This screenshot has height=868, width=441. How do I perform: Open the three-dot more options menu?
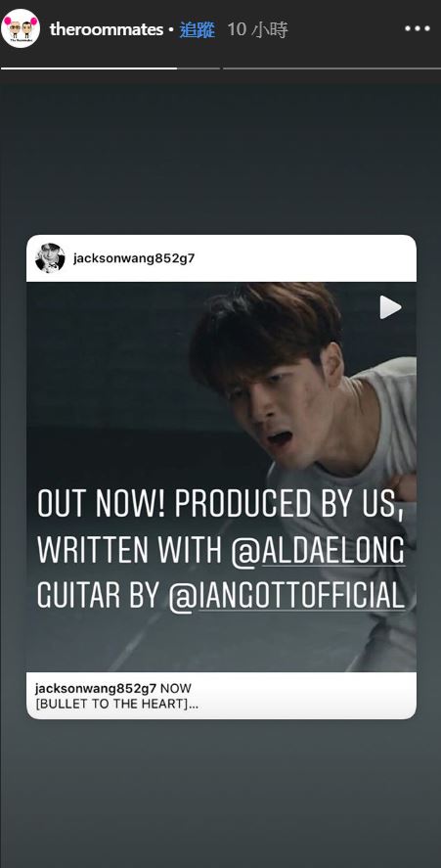click(x=417, y=28)
